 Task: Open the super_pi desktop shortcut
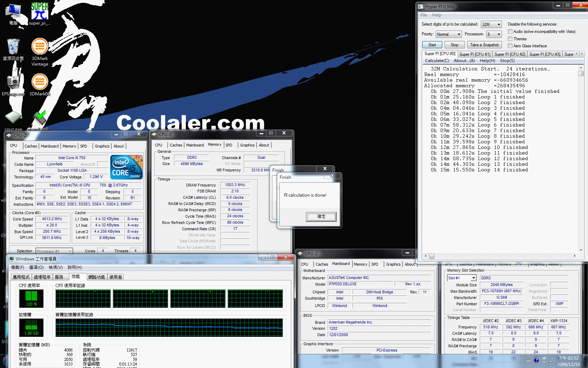(x=40, y=13)
